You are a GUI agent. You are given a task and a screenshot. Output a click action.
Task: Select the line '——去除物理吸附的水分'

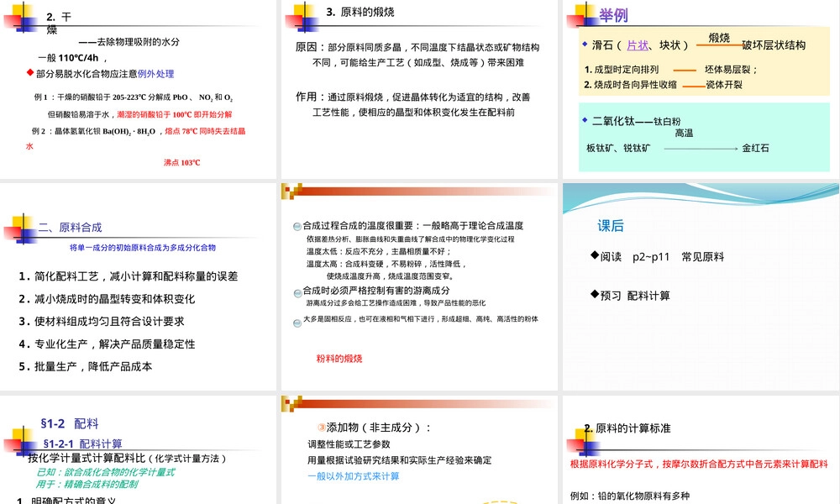point(129,42)
